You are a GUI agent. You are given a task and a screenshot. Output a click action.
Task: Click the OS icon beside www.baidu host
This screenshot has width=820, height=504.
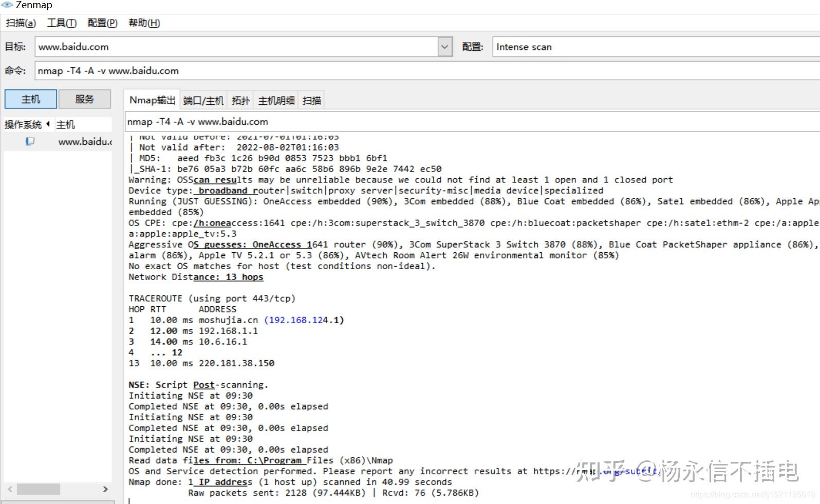(30, 141)
